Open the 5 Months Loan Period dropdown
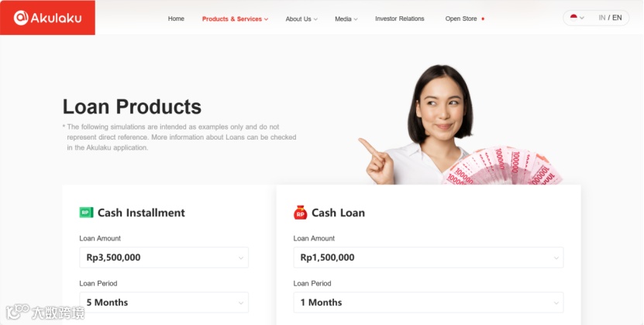 point(164,303)
